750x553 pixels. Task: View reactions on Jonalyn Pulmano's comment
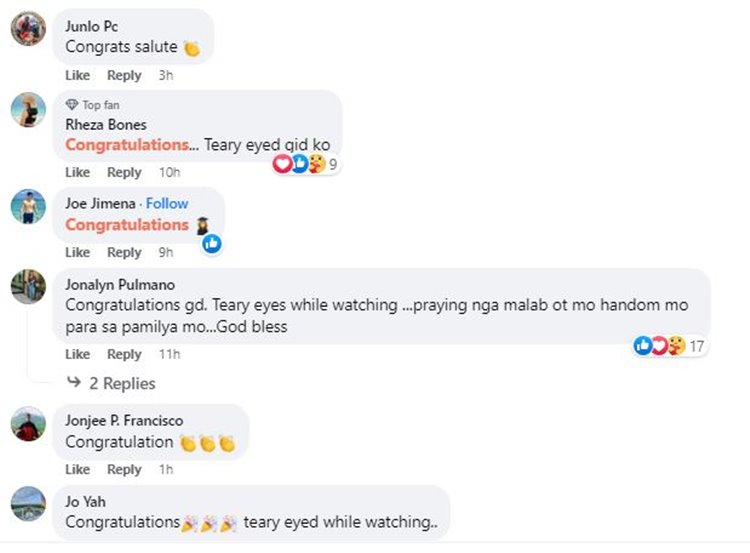click(x=660, y=345)
